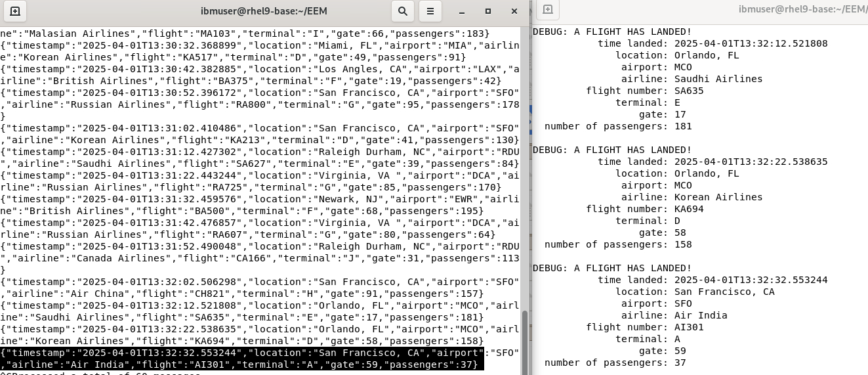Click the highlighted Air India JSON line

pos(241,359)
